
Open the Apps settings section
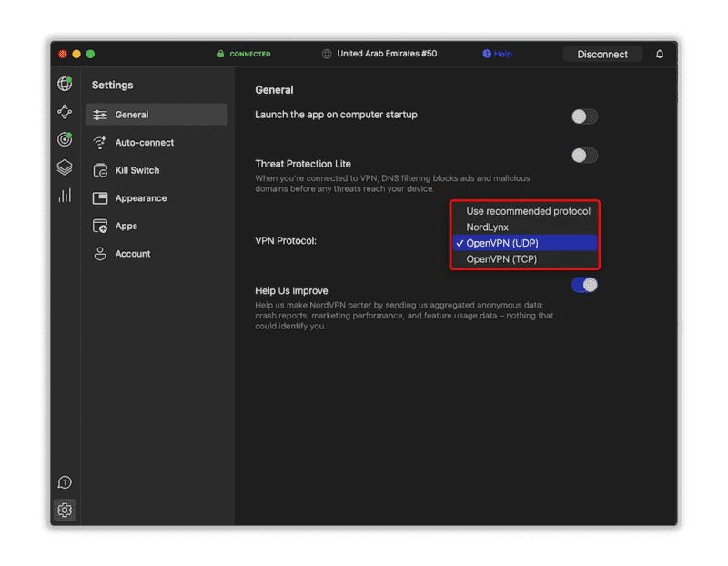(x=157, y=226)
